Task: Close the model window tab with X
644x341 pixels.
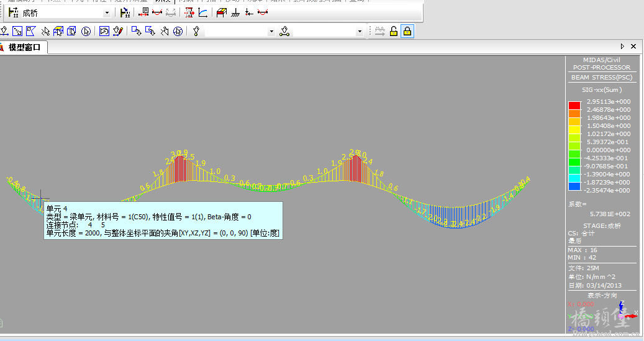Action: tap(633, 47)
